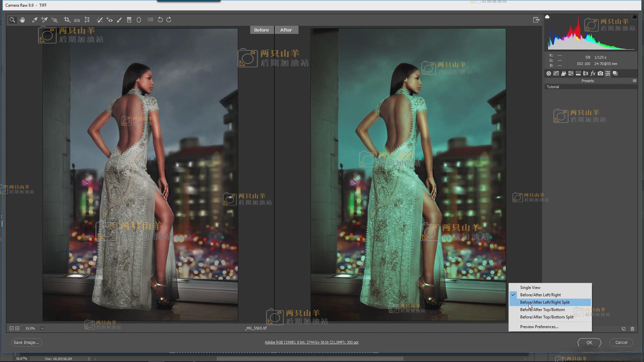Select the White Balance eyedropper tool

(35, 20)
